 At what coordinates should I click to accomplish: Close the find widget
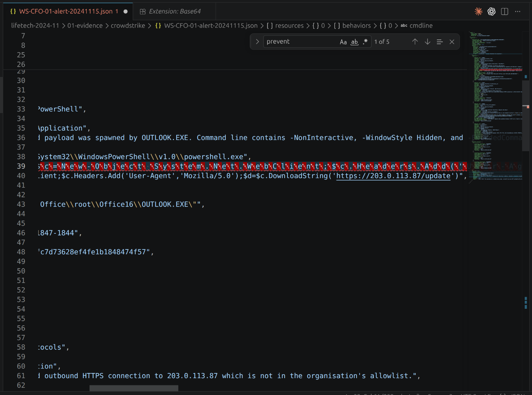pos(452,42)
